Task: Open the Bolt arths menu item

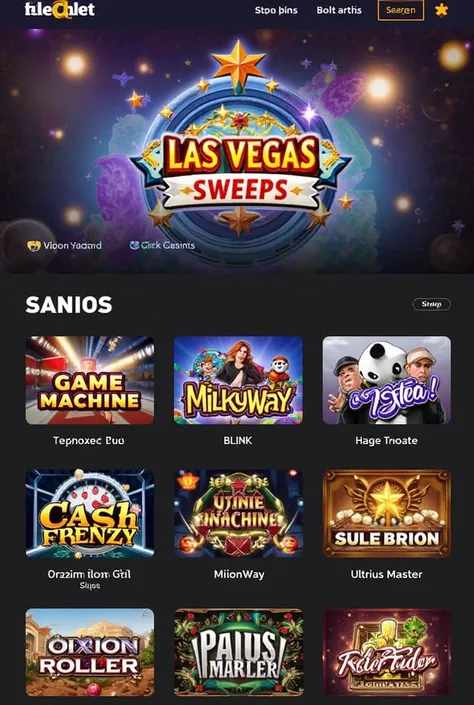Action: [x=339, y=10]
